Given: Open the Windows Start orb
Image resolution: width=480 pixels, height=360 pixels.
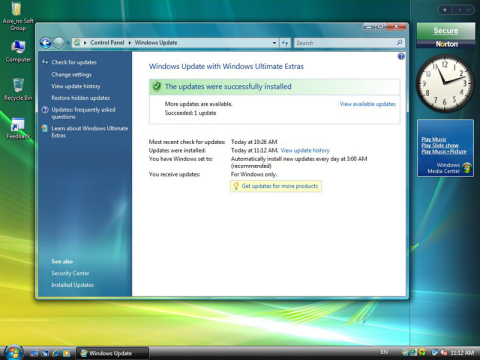Looking at the screenshot, I should (14, 352).
